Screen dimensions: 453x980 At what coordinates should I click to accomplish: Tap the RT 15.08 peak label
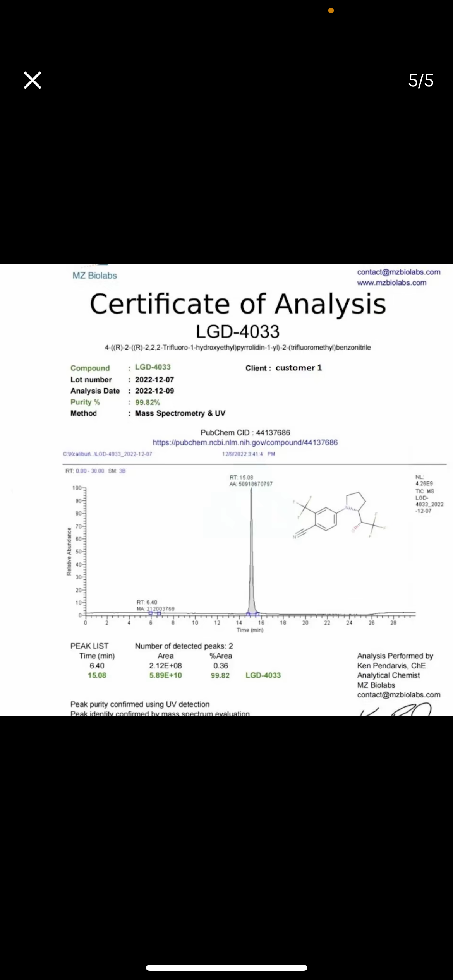[x=241, y=478]
